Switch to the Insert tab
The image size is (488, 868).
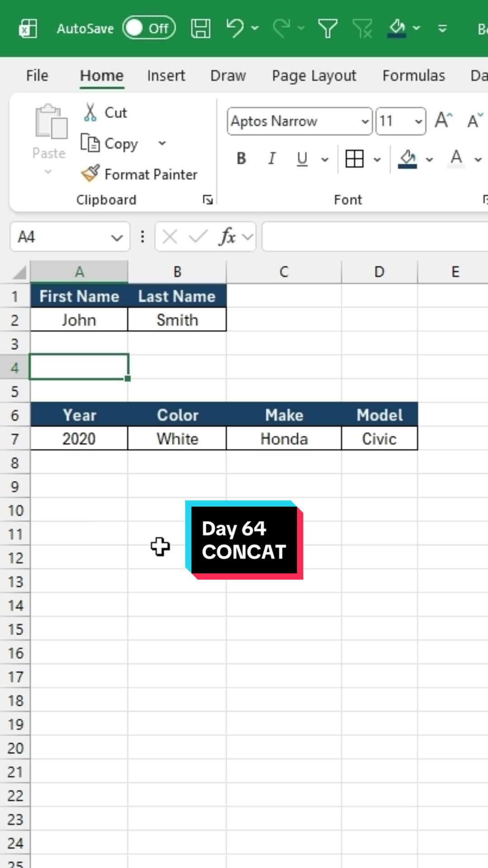[166, 75]
